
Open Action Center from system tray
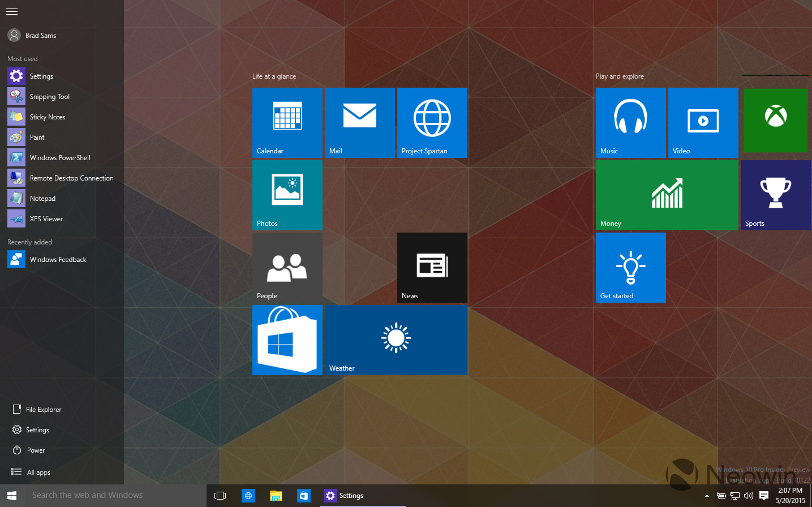[765, 495]
